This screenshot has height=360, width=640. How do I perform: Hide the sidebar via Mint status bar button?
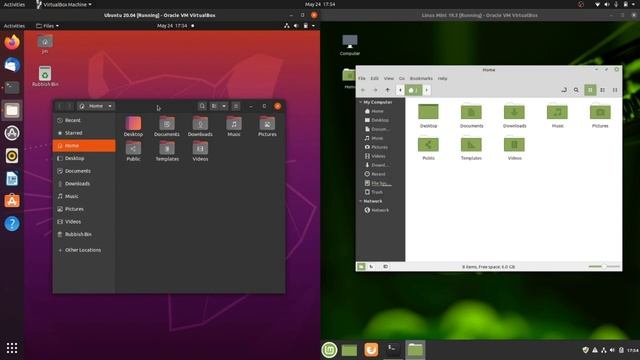point(385,267)
